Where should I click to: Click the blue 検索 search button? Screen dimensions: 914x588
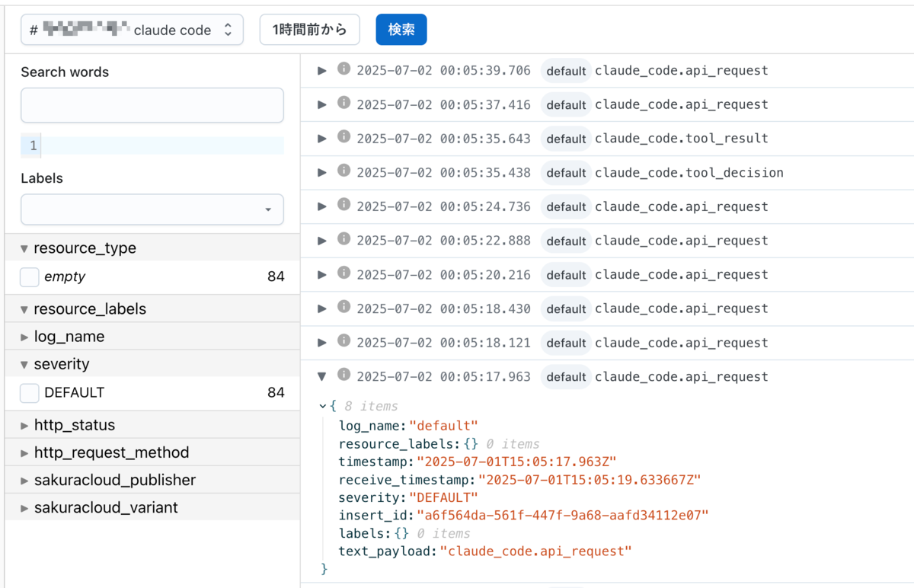coord(401,30)
